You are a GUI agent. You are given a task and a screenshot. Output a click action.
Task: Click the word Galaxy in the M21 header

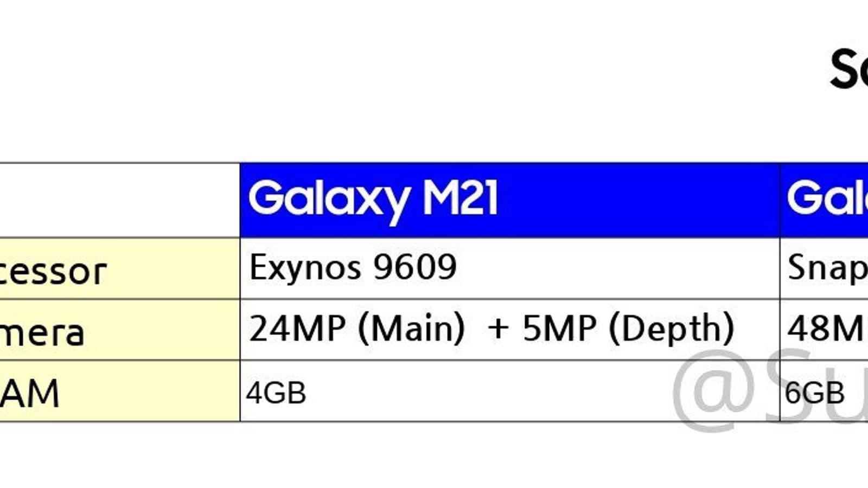click(x=328, y=200)
